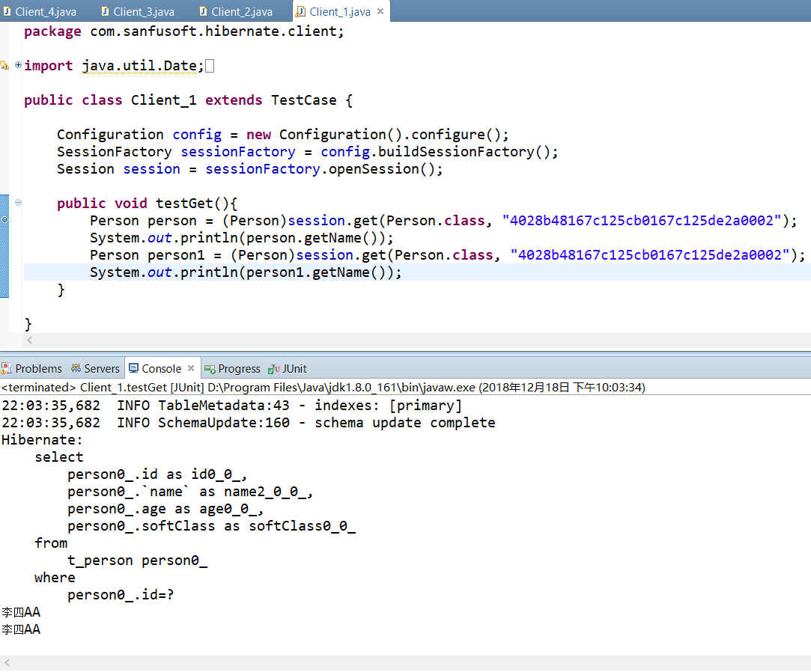This screenshot has height=672, width=811.
Task: Click 'buildSessionFactory()' call
Action: [464, 151]
